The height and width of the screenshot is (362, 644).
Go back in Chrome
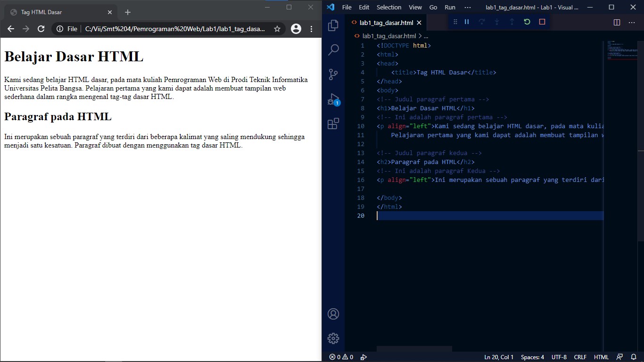(x=10, y=29)
